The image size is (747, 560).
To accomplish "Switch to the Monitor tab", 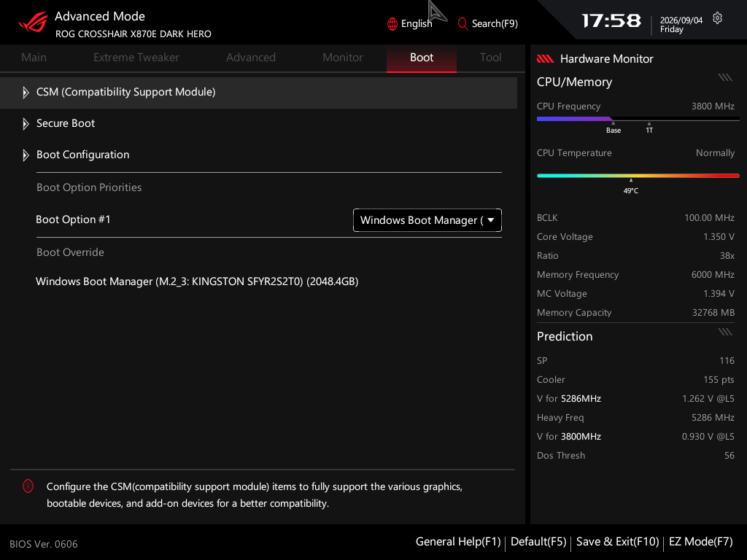I will [343, 58].
